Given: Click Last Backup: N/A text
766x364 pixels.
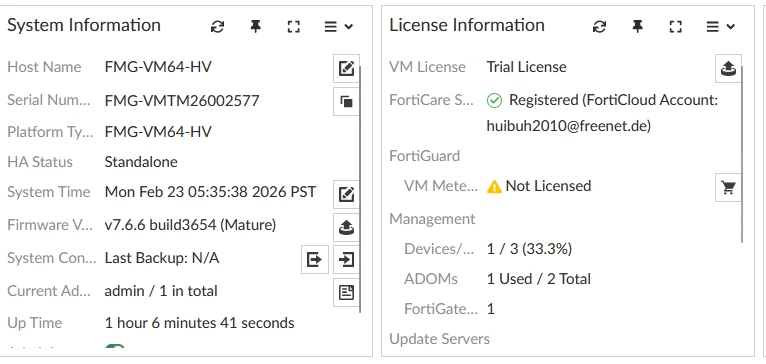Looking at the screenshot, I should (162, 258).
